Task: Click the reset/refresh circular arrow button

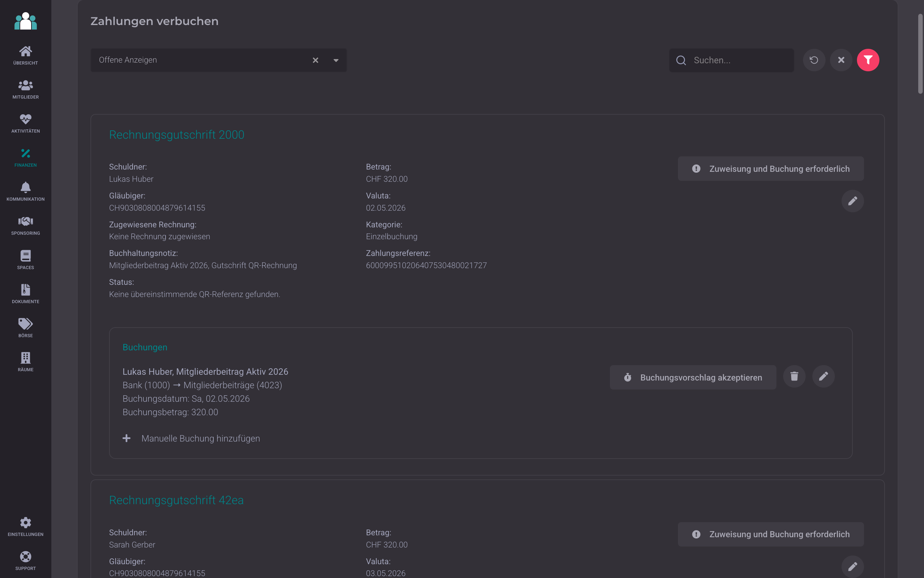Action: [x=814, y=60]
